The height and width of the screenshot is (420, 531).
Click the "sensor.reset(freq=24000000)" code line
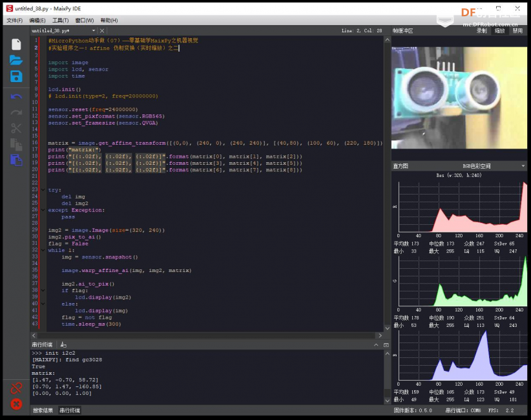93,109
